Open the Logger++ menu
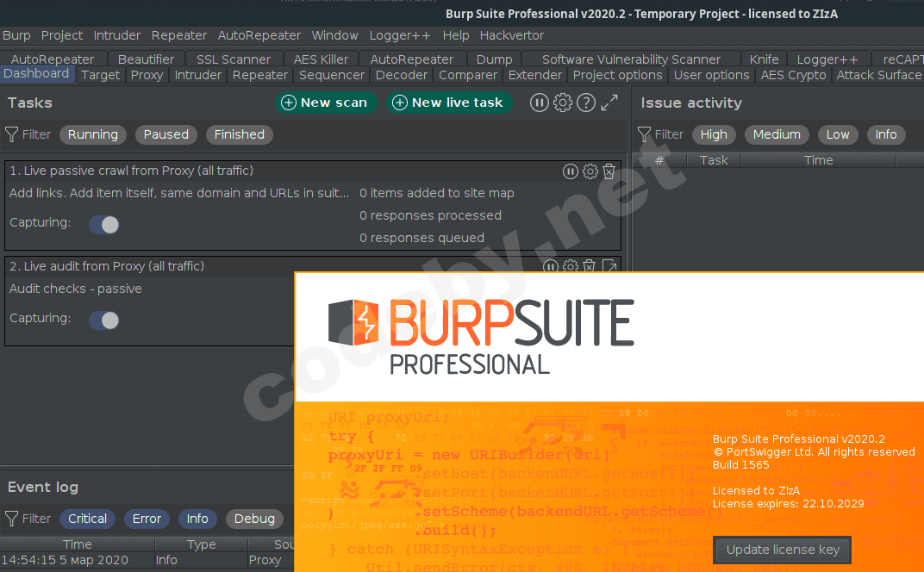This screenshot has width=924, height=572. pyautogui.click(x=400, y=35)
